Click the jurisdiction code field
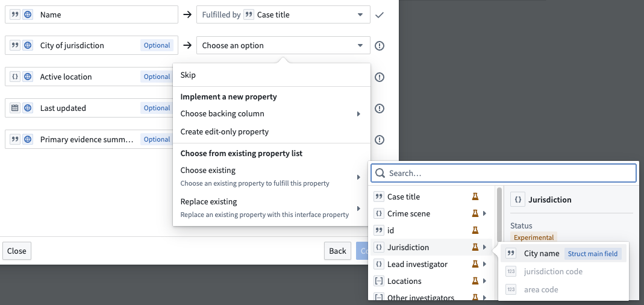The width and height of the screenshot is (644, 305). [563, 271]
